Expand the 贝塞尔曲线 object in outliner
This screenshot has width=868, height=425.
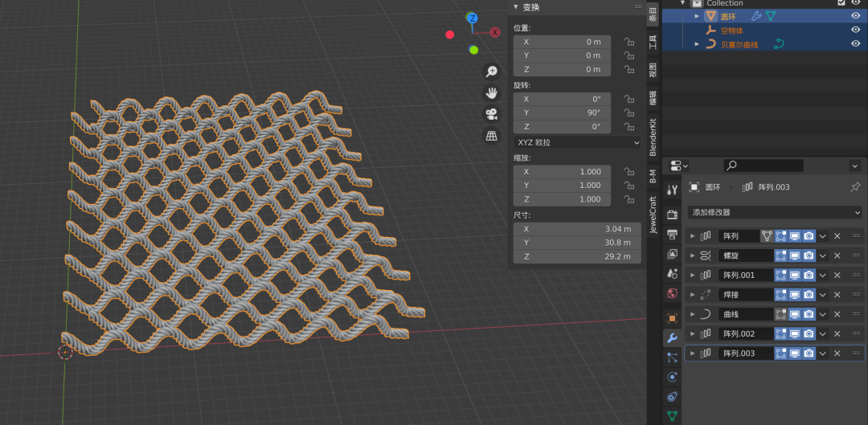[x=697, y=44]
